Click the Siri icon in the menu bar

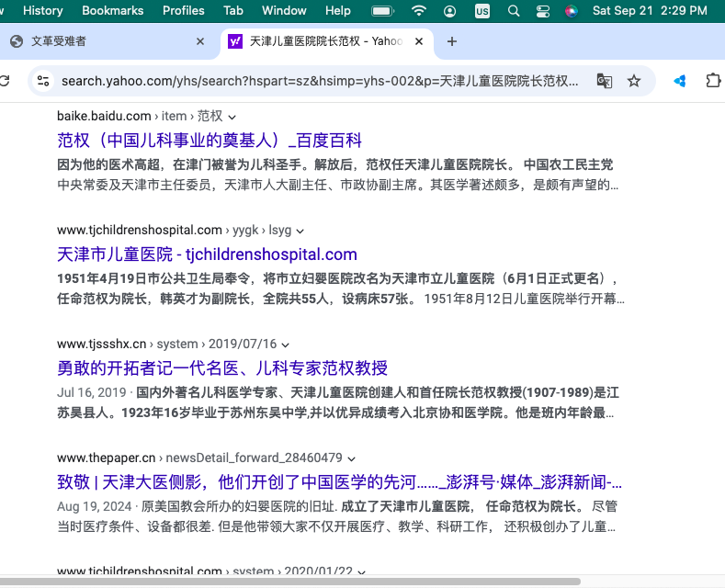[x=571, y=11]
